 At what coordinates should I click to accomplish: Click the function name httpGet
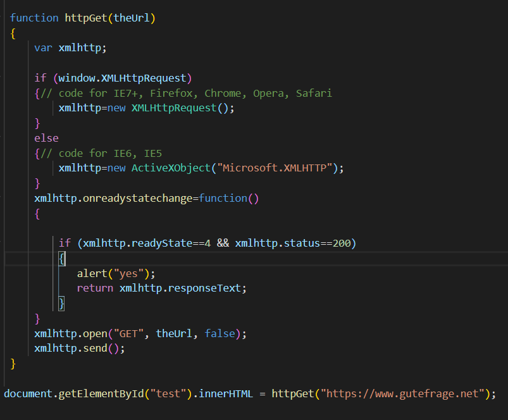coord(85,18)
